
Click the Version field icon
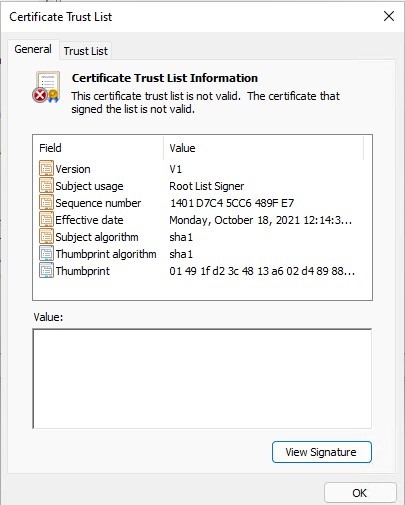click(46, 168)
